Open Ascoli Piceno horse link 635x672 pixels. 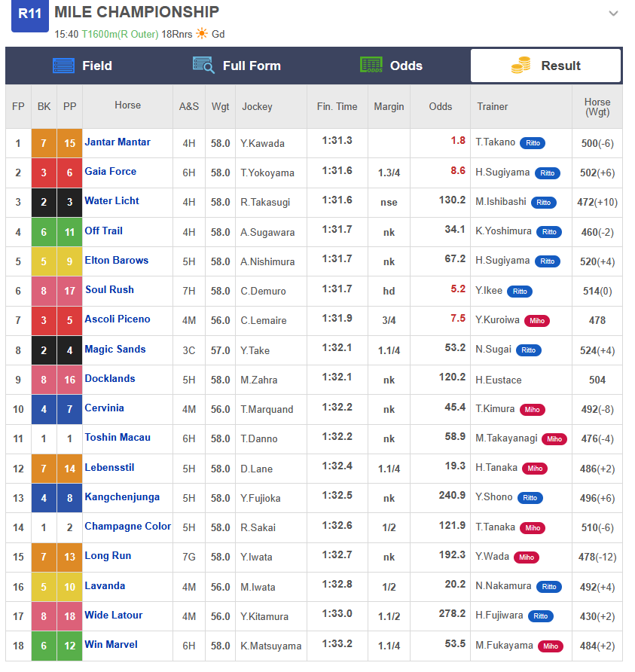[118, 319]
